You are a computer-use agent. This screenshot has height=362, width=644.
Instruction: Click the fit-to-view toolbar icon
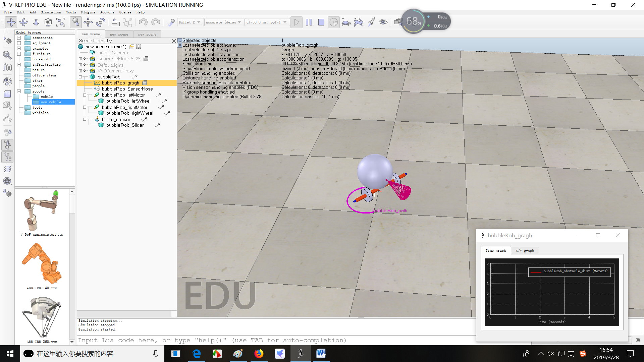tap(61, 22)
